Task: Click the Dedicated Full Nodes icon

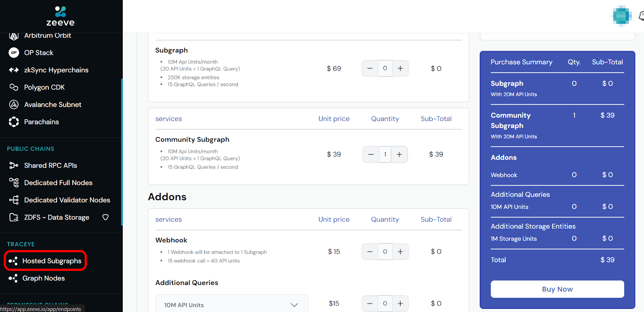Action: 14,183
